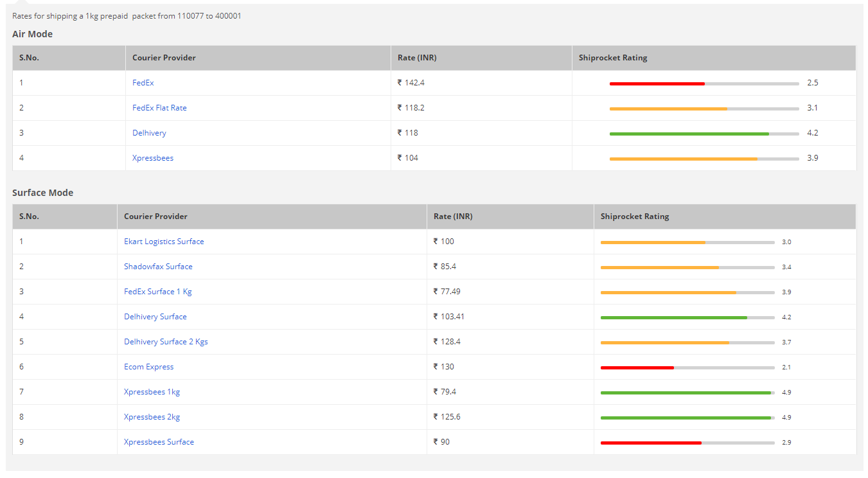This screenshot has width=868, height=478.
Task: Select the ₹ 85.4 rate cell
Action: pyautogui.click(x=510, y=267)
